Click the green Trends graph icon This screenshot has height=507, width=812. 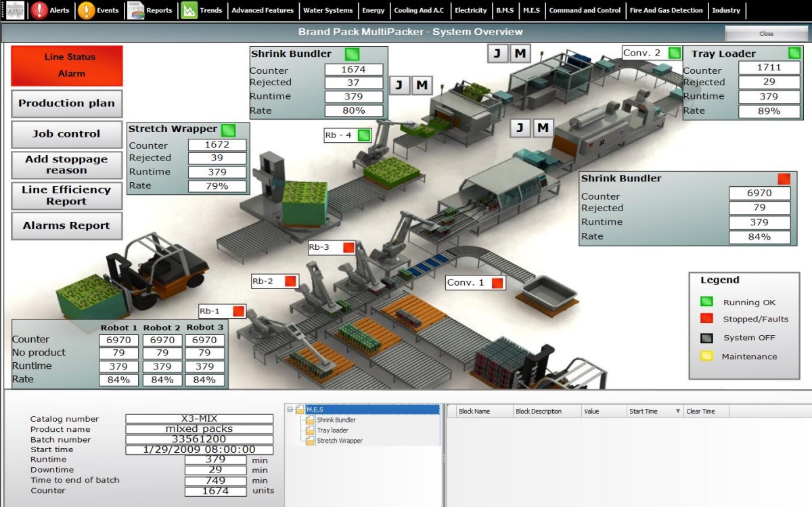189,10
